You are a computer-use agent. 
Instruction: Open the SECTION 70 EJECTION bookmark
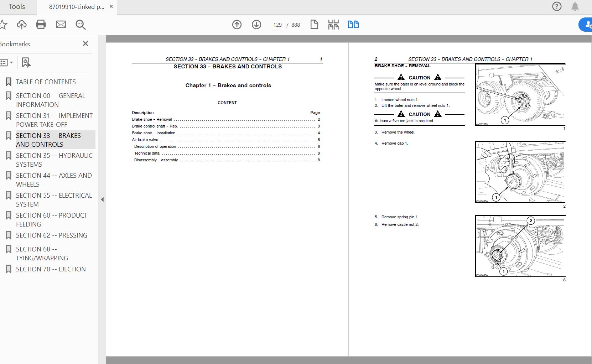(51, 269)
